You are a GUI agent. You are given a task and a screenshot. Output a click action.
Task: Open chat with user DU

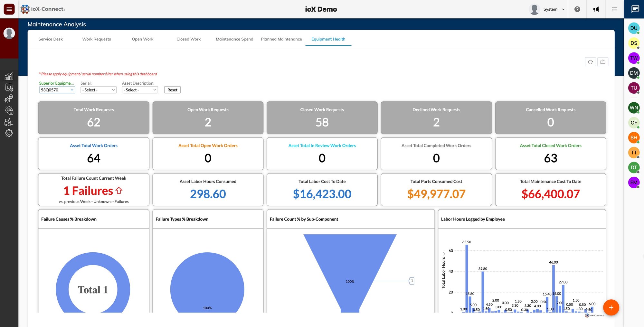(634, 28)
